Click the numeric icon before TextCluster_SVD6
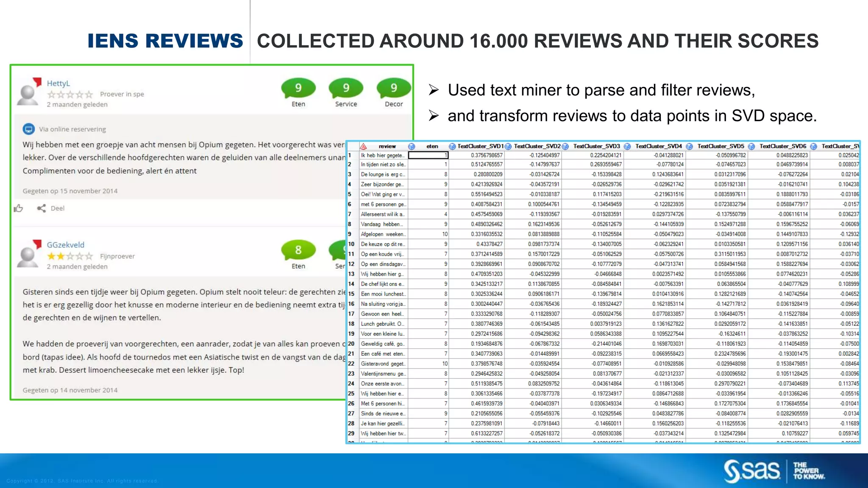Image resolution: width=868 pixels, height=488 pixels. coord(751,146)
